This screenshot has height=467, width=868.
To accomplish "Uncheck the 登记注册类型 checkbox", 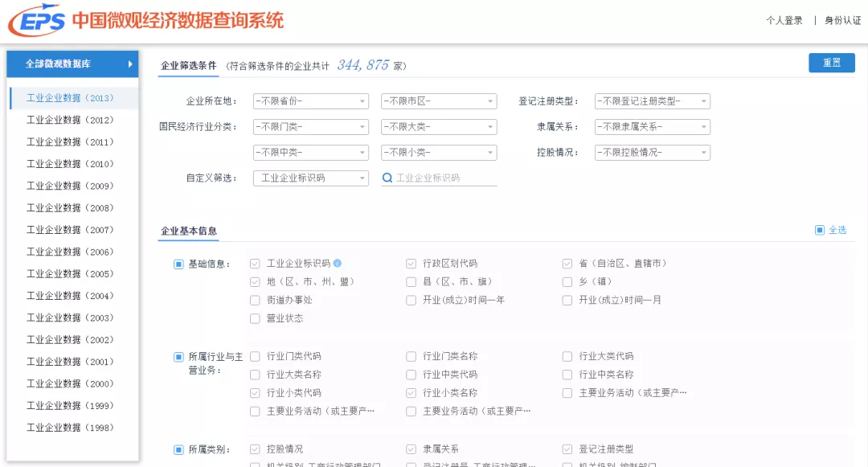I will click(x=567, y=449).
